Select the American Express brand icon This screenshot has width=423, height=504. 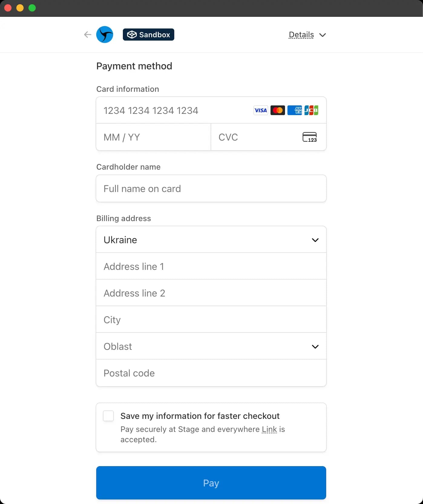tap(295, 110)
